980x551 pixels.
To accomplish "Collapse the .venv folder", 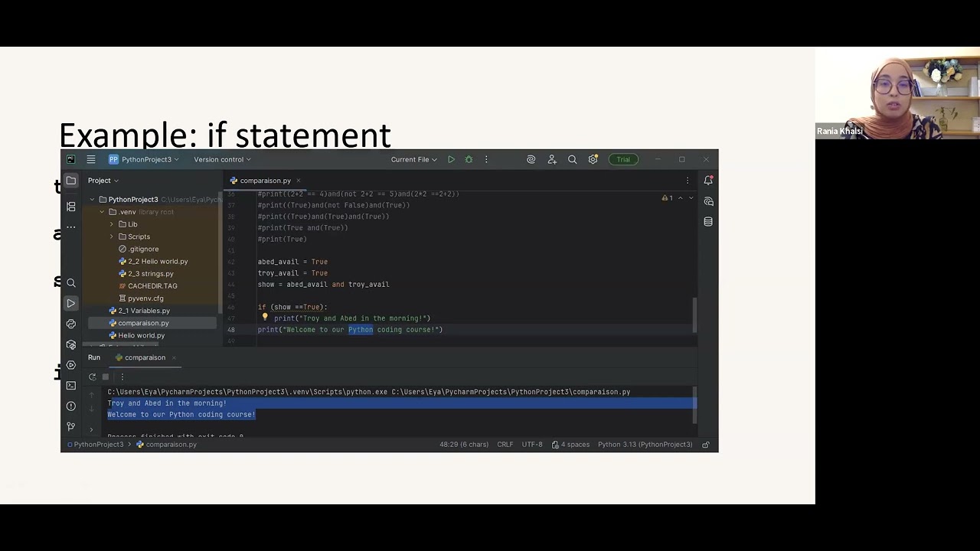I will 102,212.
